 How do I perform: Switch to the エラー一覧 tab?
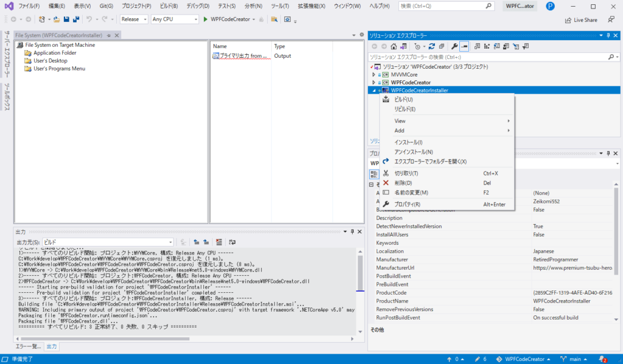click(28, 346)
